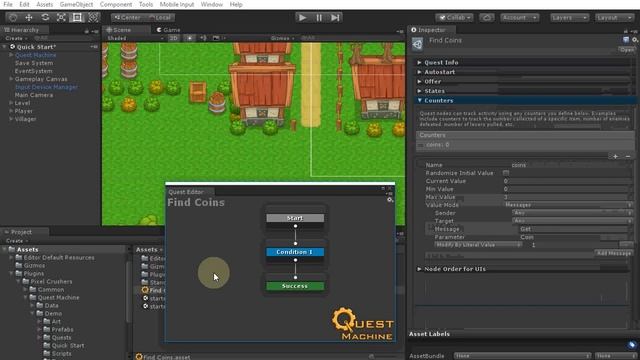Open the Shaded draw mode dropdown
The width and height of the screenshot is (640, 360).
(x=135, y=38)
